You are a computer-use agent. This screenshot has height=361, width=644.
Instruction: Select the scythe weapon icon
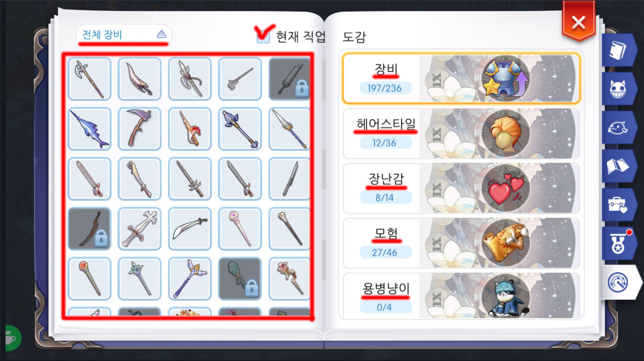140,129
